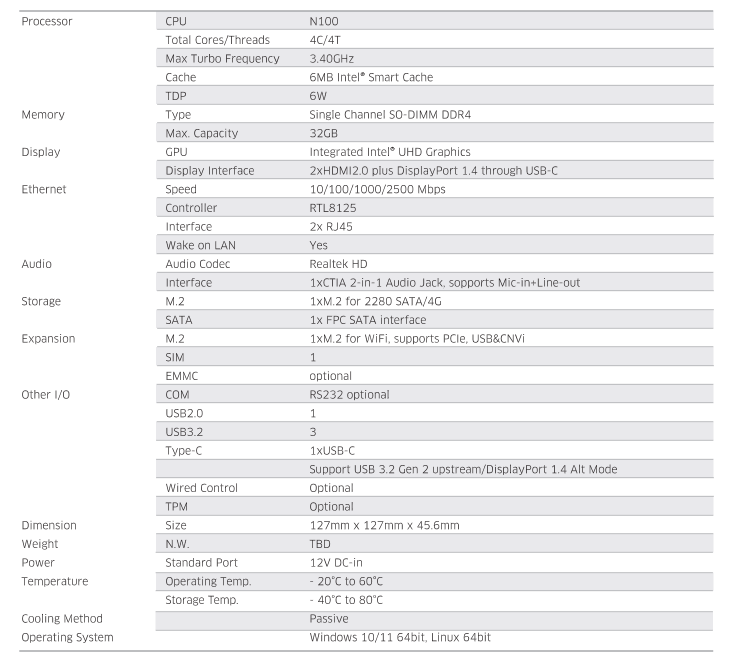Click the Storage category label

coord(41,301)
